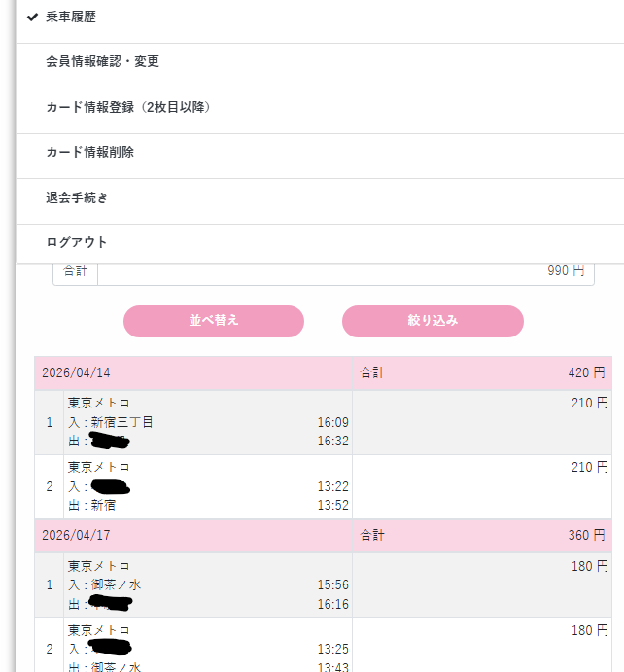Viewport: 624px width, 672px height.
Task: Click ログアウト to sign out
Action: (x=77, y=242)
